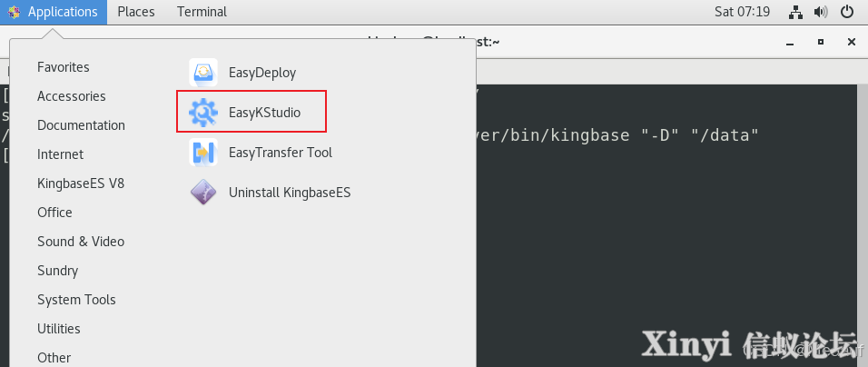Screen dimensions: 868x367
Task: Maximize the terminal window
Action: 821,42
